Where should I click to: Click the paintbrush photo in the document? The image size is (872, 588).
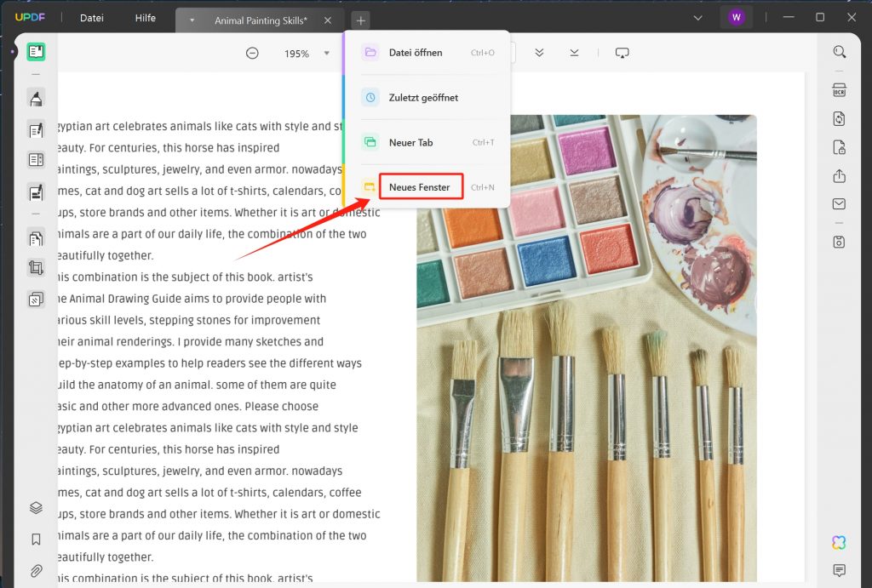point(587,349)
